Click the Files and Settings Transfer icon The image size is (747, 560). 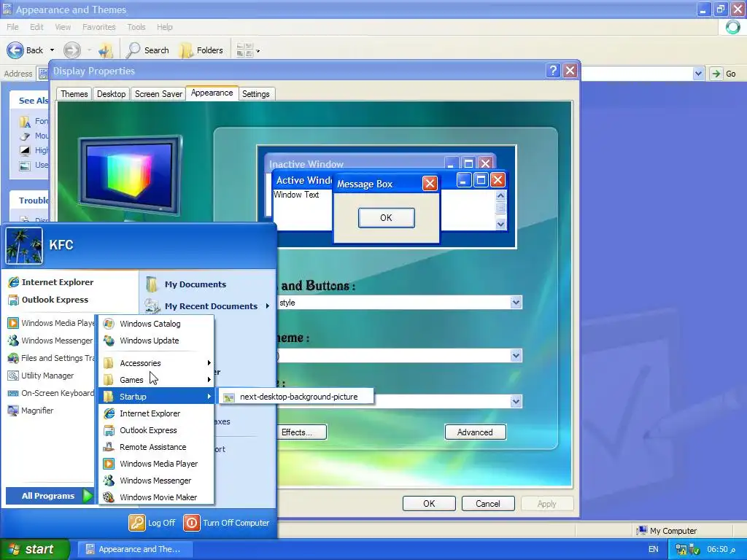tap(13, 358)
